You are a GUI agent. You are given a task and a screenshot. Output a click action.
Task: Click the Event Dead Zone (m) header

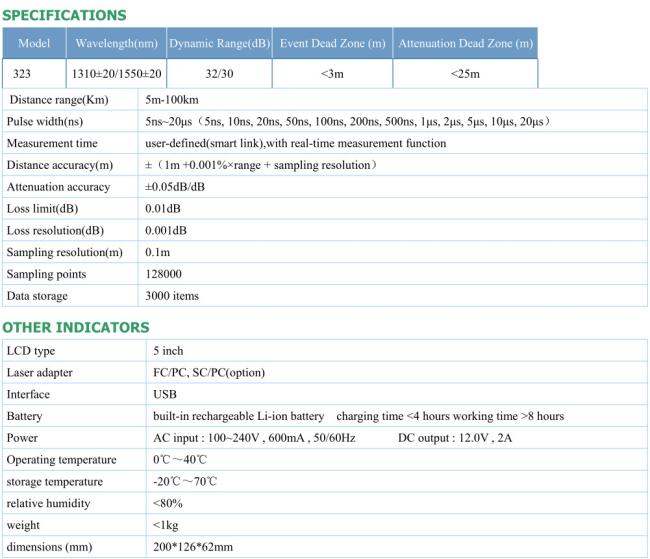332,43
